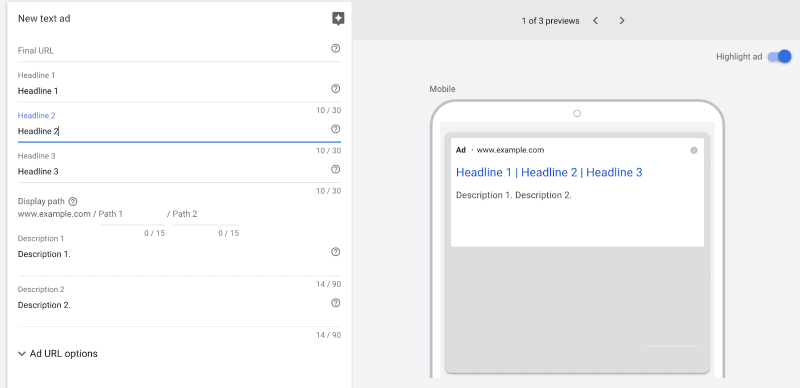Click the '1 of 3 previews' text
This screenshot has width=800, height=388.
[551, 21]
